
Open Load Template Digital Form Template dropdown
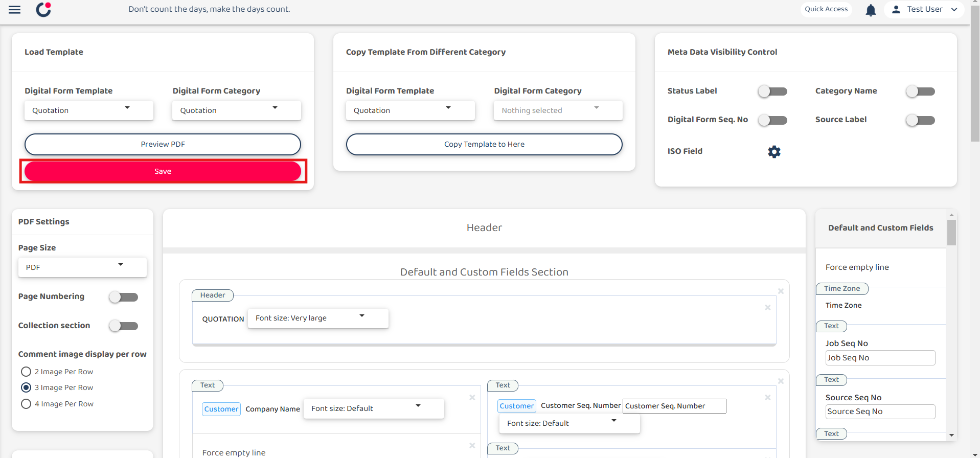pos(89,110)
